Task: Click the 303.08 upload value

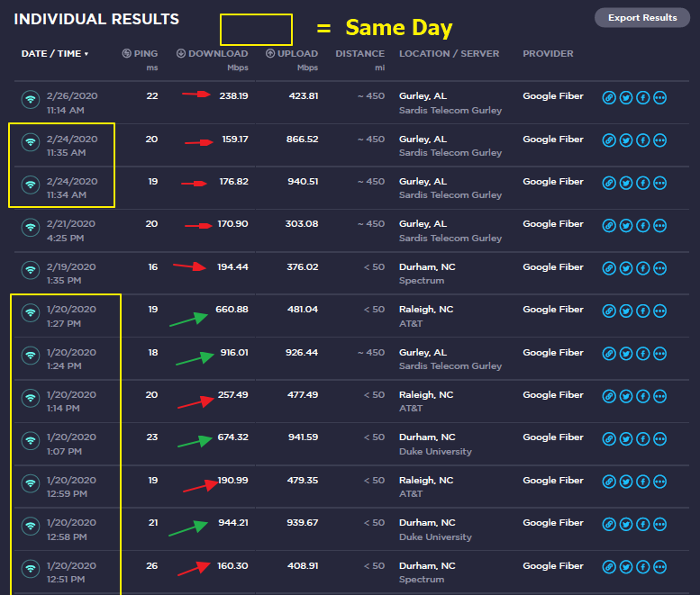Action: point(302,224)
